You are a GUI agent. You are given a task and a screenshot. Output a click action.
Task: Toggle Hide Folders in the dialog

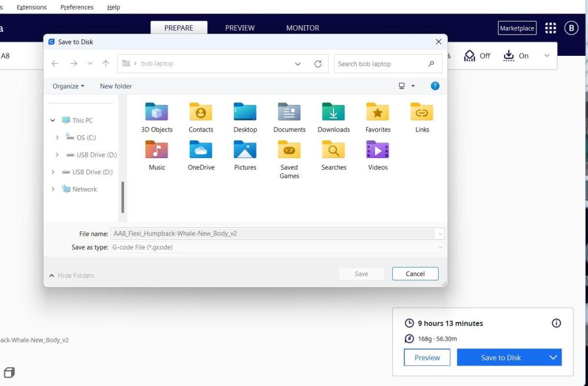pyautogui.click(x=71, y=276)
